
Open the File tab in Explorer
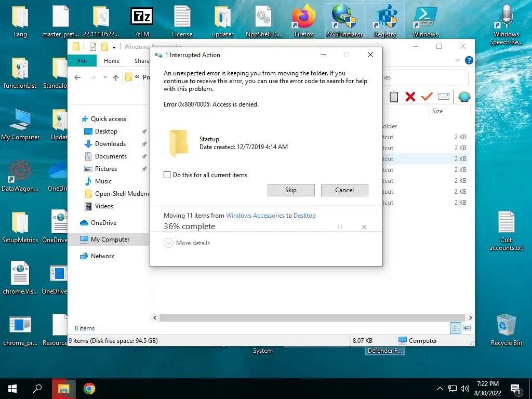pyautogui.click(x=82, y=61)
